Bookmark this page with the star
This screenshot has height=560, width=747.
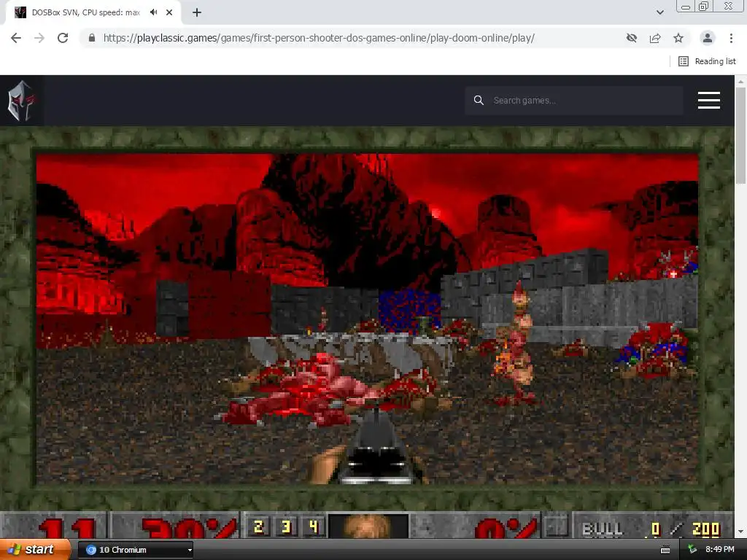[x=678, y=38]
